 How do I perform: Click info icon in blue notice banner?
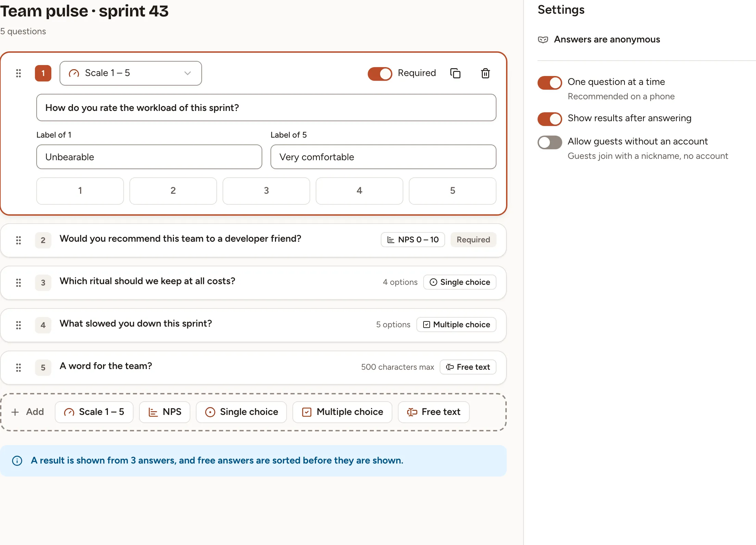(17, 461)
